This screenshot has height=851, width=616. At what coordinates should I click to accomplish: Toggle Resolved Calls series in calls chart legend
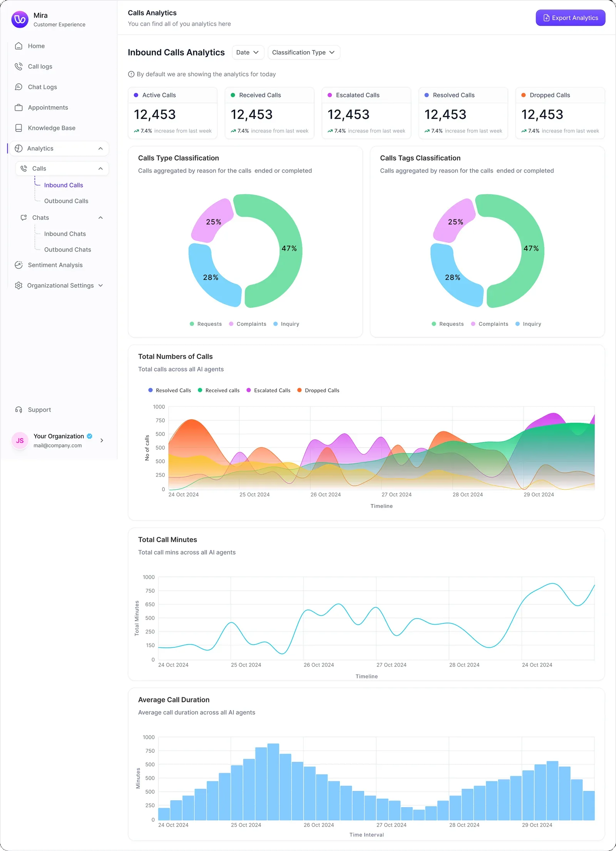tap(169, 390)
